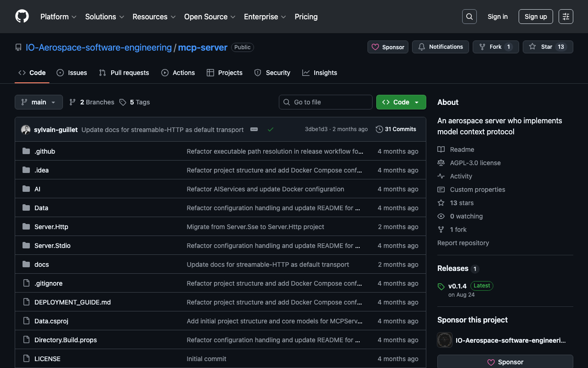Click the commit status green checkmark
The height and width of the screenshot is (368, 588).
(271, 129)
